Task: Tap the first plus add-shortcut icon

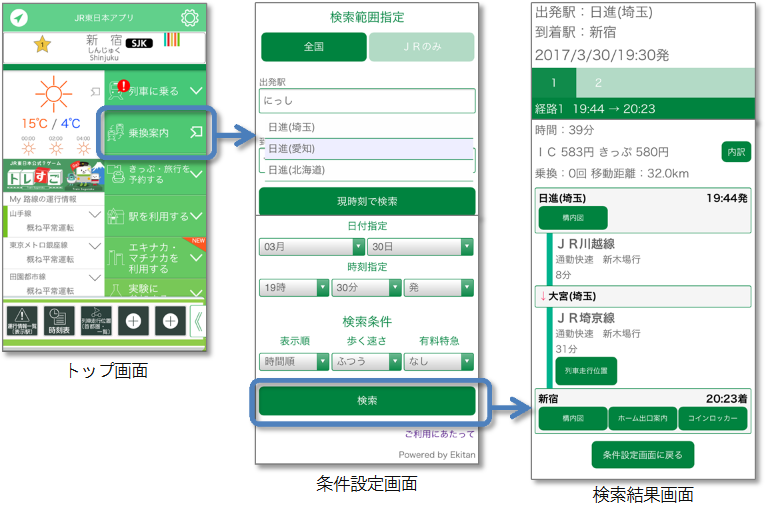Action: tap(133, 321)
